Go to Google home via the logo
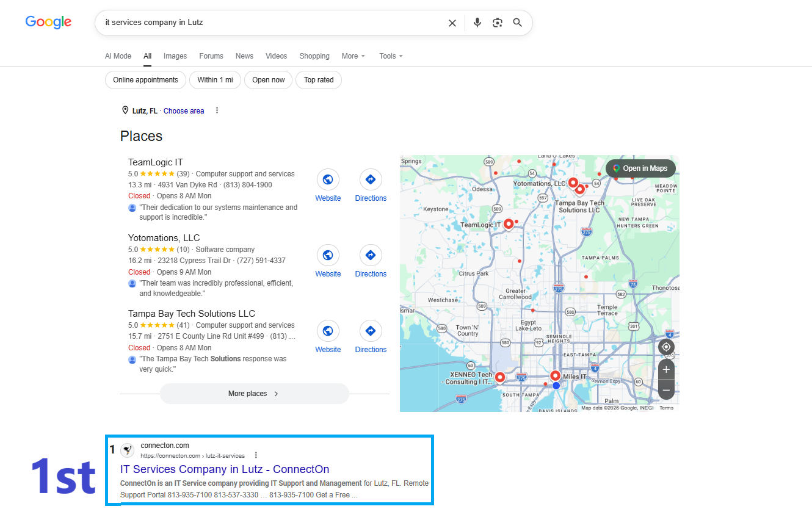The width and height of the screenshot is (812, 509). click(x=48, y=22)
